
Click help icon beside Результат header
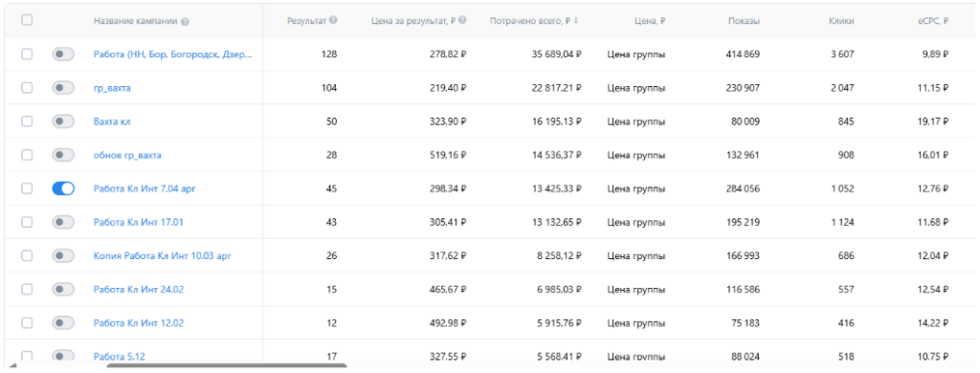click(x=333, y=20)
